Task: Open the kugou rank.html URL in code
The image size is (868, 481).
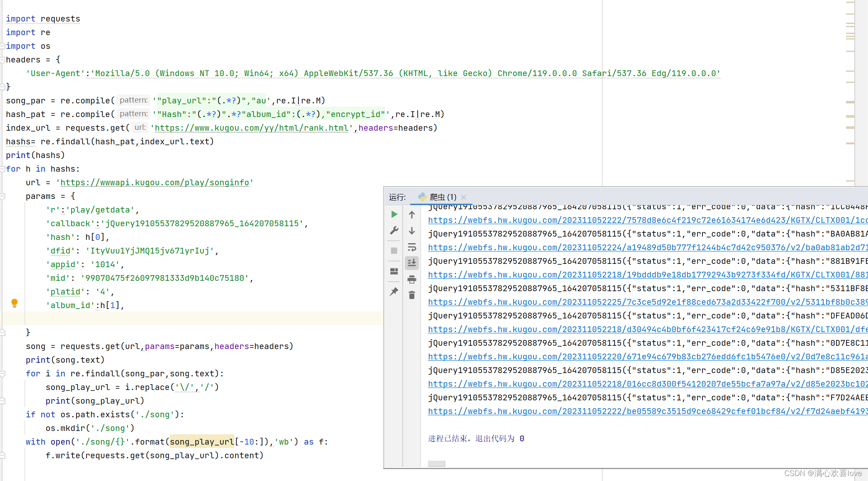Action: pyautogui.click(x=251, y=128)
